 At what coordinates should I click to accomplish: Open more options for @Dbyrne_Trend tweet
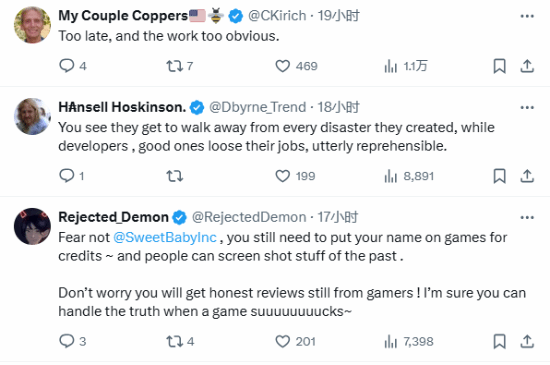527,108
